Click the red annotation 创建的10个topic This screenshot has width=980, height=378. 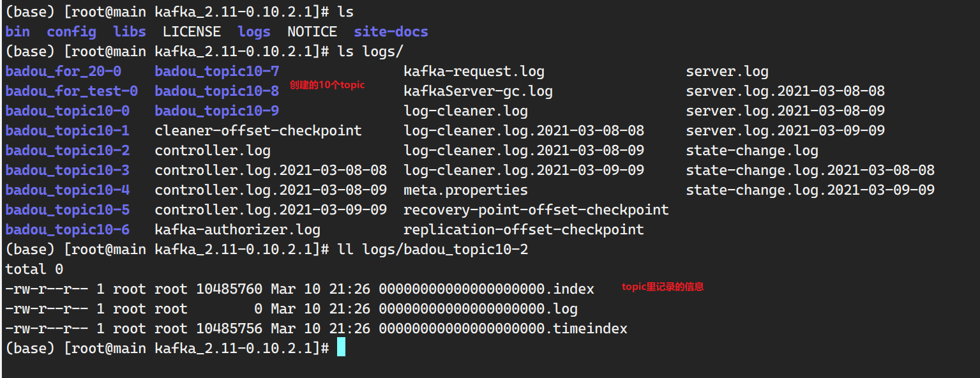coord(328,85)
